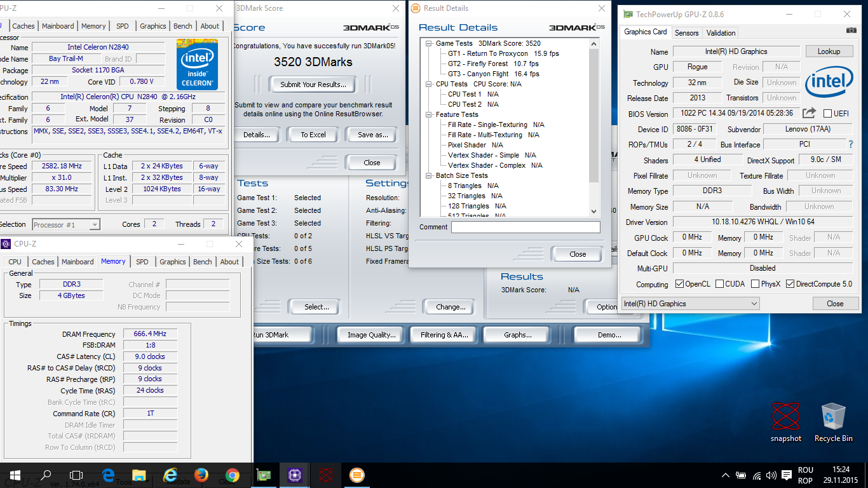Screen dimensions: 868x488
Task: Launch Microsoft Edge from the taskbar
Action: pyautogui.click(x=108, y=475)
